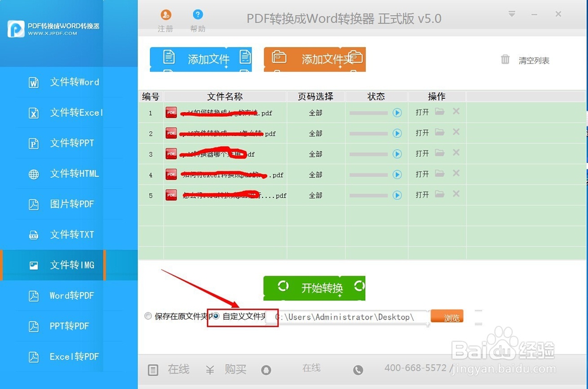Viewport: 588px width, 389px height.
Task: Select 保存在原文件夹内 radio button
Action: pyautogui.click(x=148, y=316)
